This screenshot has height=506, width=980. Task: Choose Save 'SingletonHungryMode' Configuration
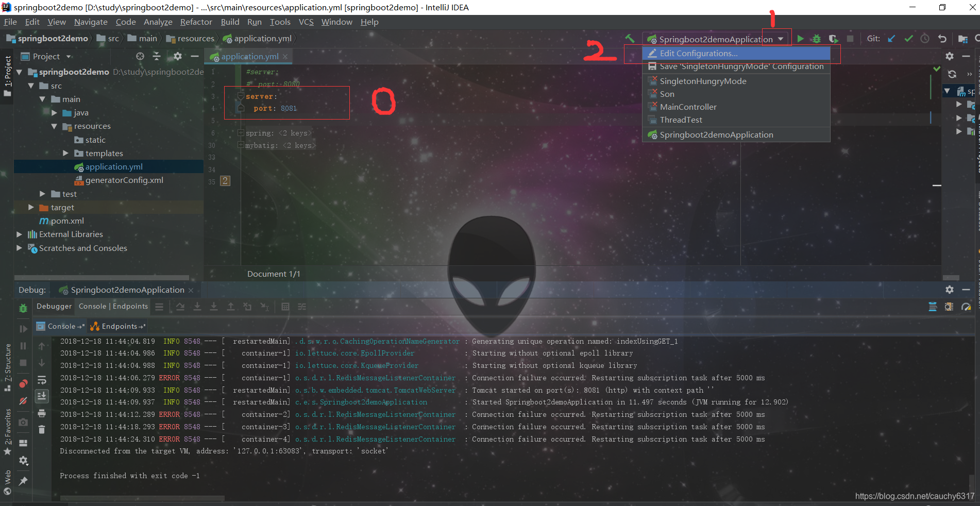tap(736, 66)
